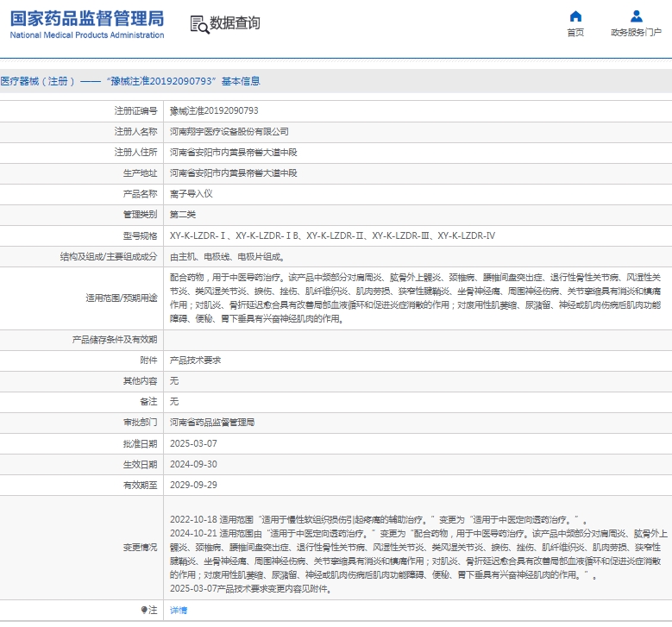The height and width of the screenshot is (627, 672).
Task: Click the 2025-03-07产品技术要求变更 record line
Action: coord(251,589)
